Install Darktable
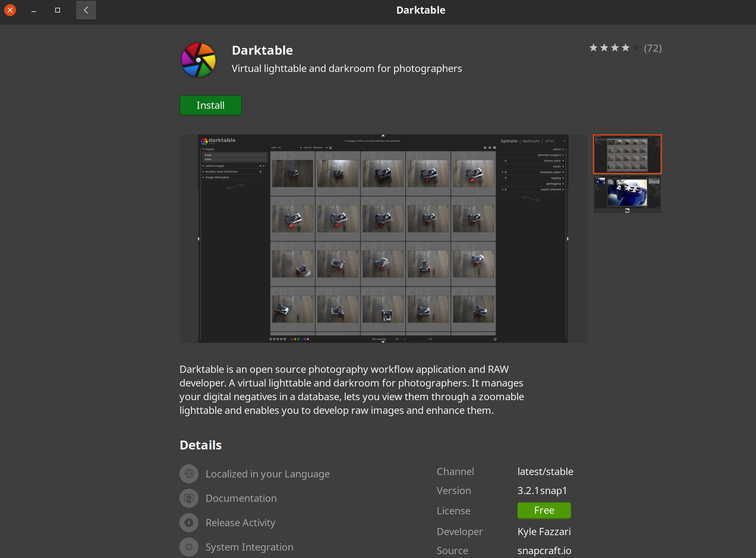 (210, 105)
